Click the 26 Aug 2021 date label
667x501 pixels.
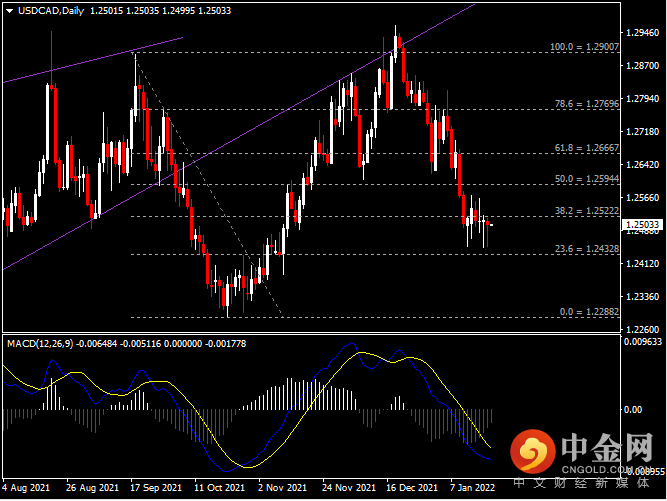(x=92, y=487)
